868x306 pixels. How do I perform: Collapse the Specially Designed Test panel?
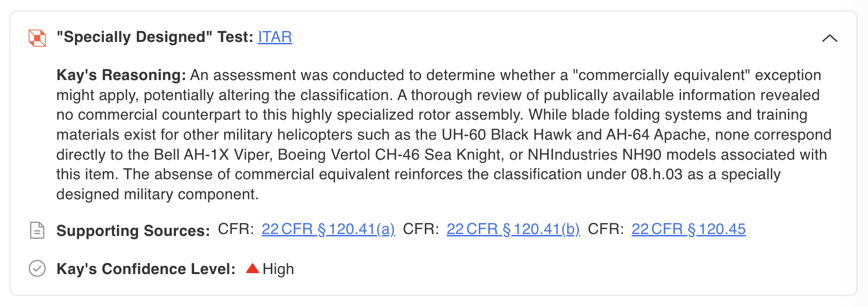[830, 38]
